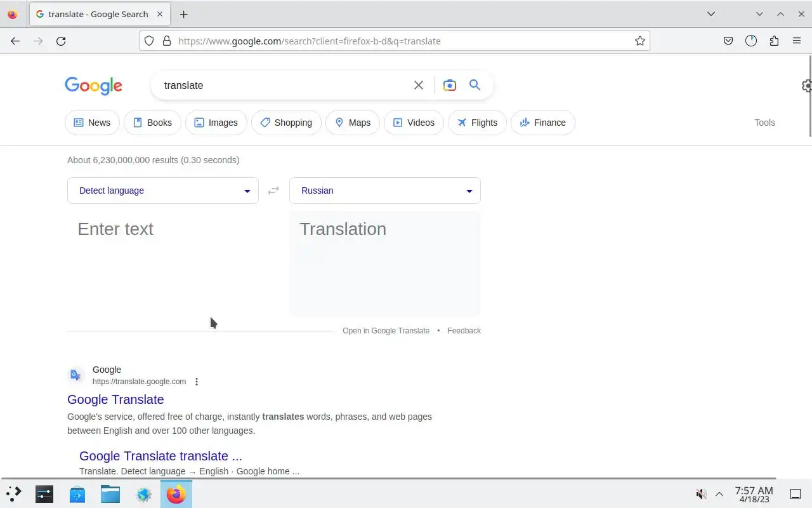Image resolution: width=812 pixels, height=508 pixels.
Task: Click the Firefox taskbar icon
Action: pyautogui.click(x=176, y=493)
